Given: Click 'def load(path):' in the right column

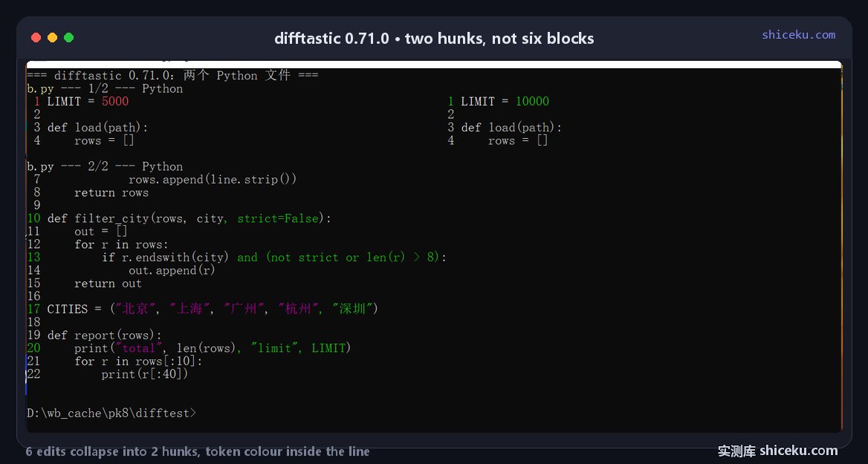Looking at the screenshot, I should coord(511,127).
